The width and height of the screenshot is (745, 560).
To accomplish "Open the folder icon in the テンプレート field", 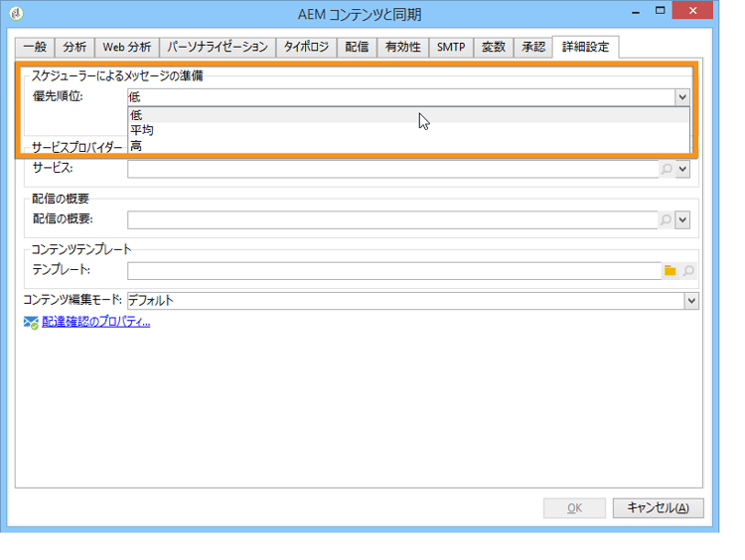I will tap(670, 271).
